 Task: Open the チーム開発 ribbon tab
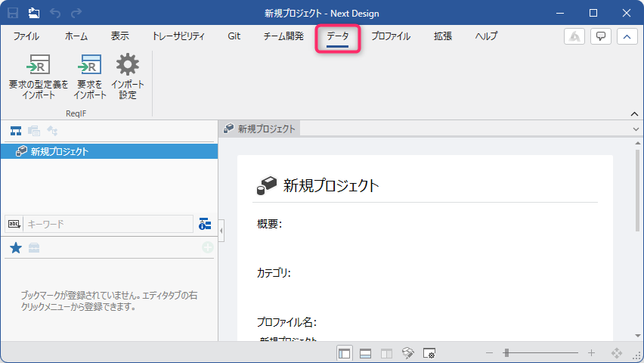[283, 36]
